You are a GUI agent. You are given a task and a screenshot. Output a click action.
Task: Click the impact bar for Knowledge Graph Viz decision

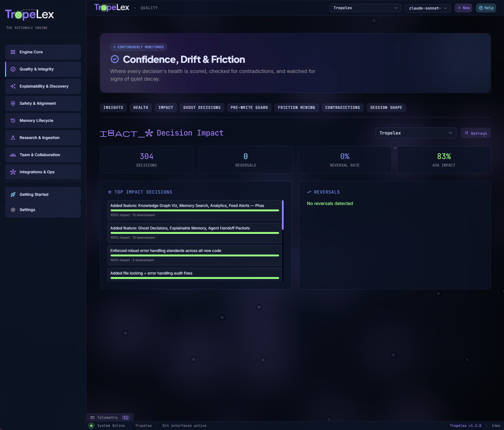click(195, 210)
